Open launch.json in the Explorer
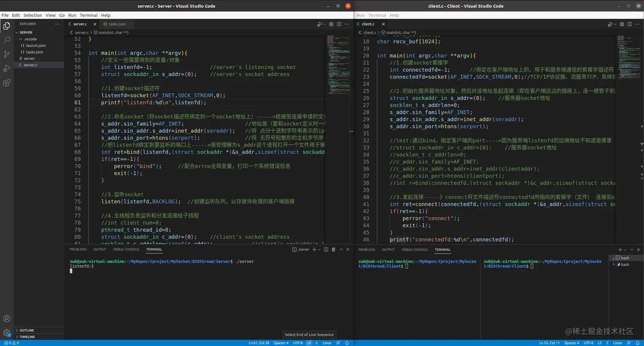644x346 pixels. [x=36, y=45]
